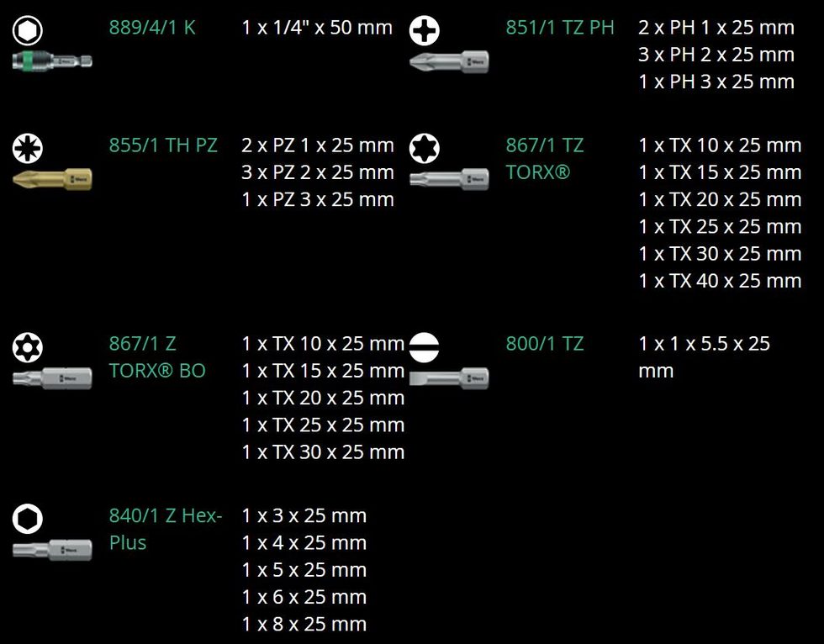Viewport: 824px width, 644px height.
Task: Select the text 1 x 5 x 25 mm
Action: coord(304,570)
